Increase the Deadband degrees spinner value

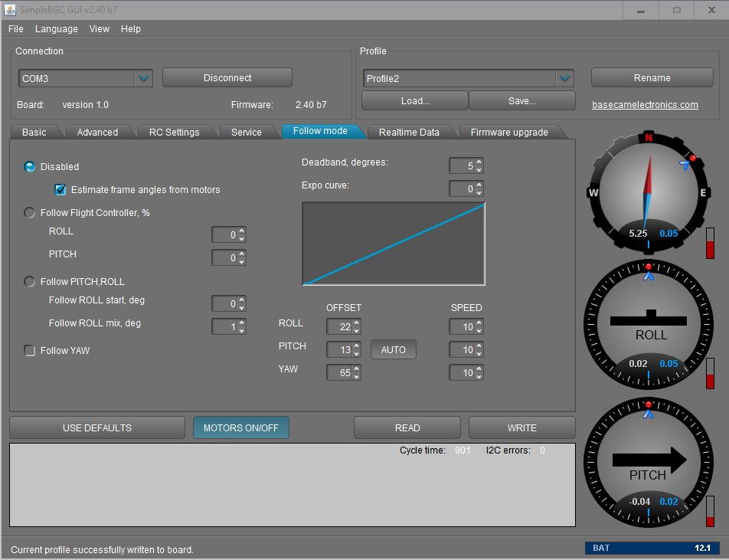tap(479, 162)
